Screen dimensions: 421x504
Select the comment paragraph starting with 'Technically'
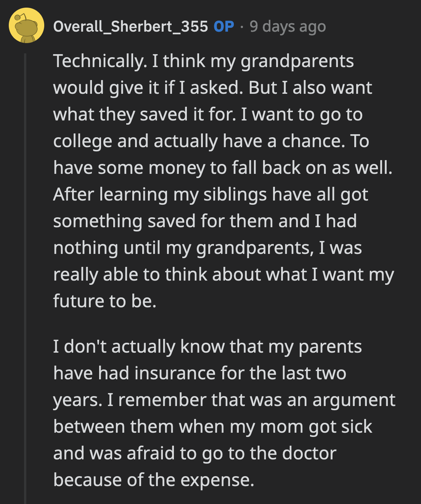click(x=214, y=179)
